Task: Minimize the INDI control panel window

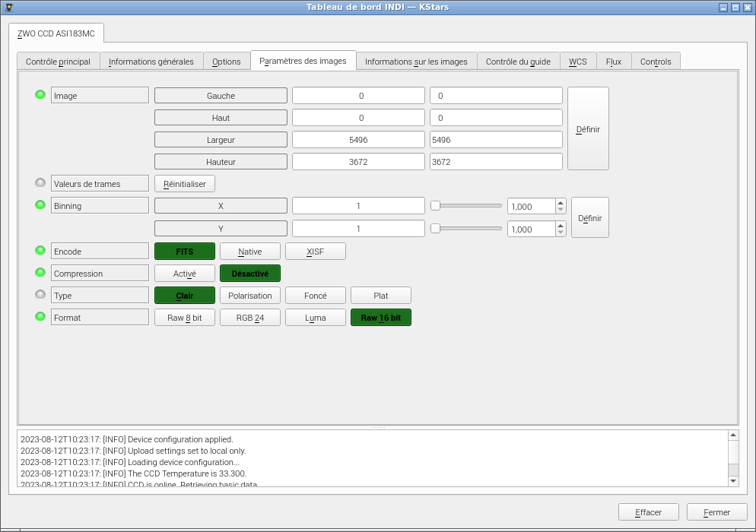Action: (x=723, y=8)
